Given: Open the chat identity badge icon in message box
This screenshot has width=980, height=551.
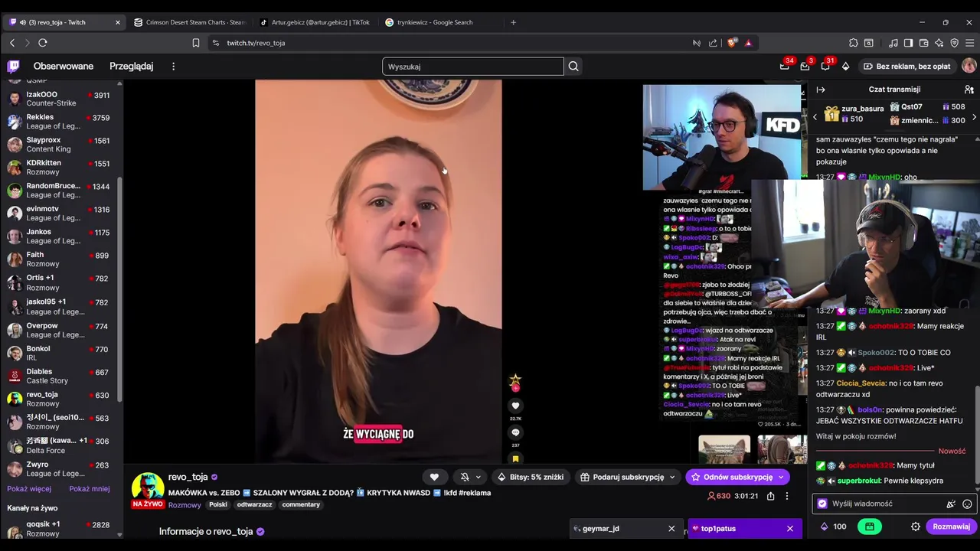Looking at the screenshot, I should tap(822, 504).
